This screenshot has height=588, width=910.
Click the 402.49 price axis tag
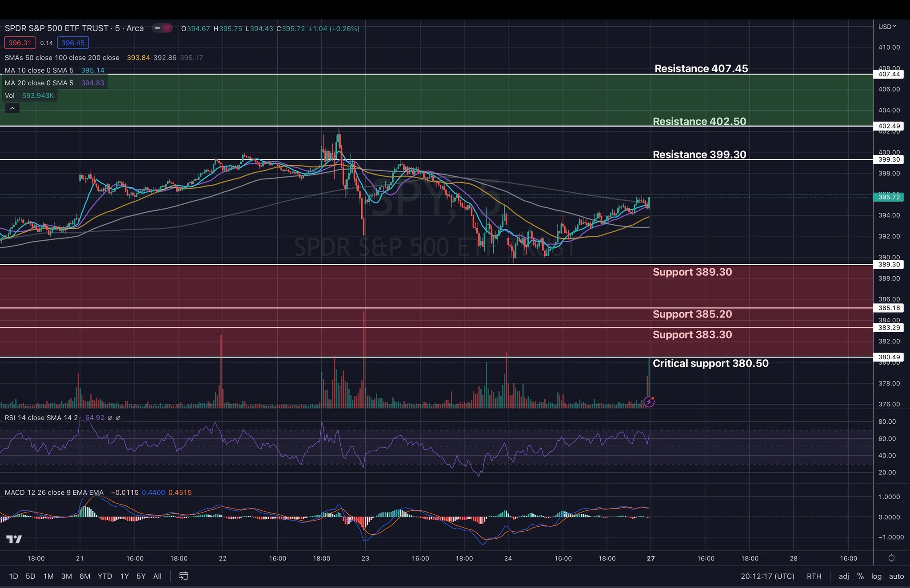[889, 126]
